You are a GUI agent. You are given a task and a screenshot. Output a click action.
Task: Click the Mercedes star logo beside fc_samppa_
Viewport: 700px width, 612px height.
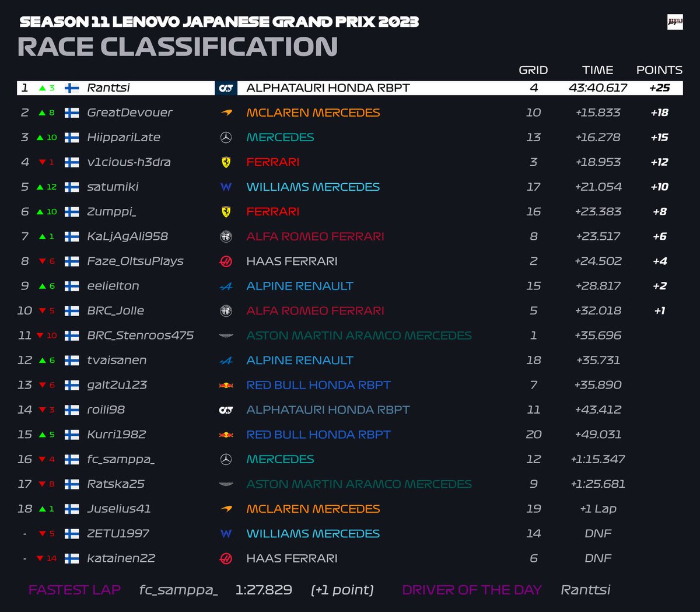(226, 460)
